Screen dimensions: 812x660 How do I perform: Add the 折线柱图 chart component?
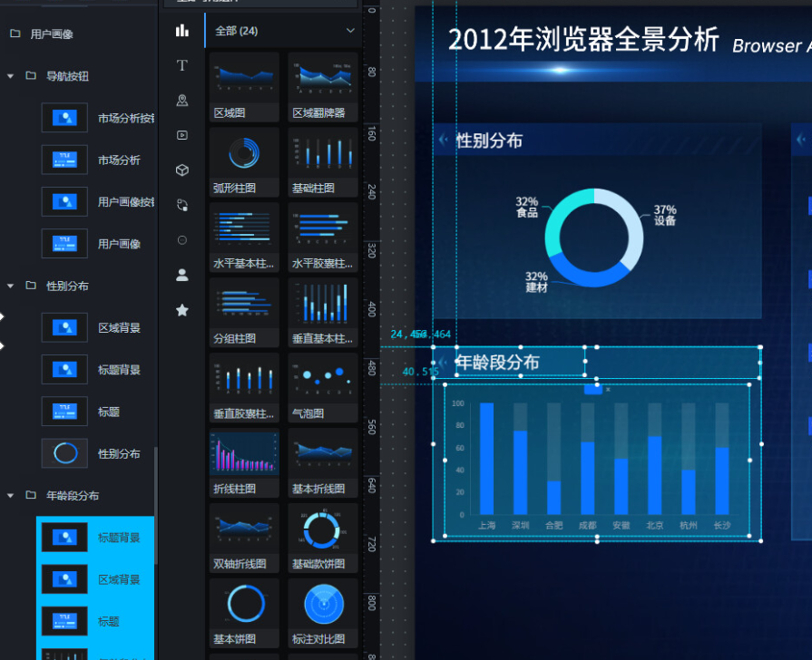click(x=244, y=462)
